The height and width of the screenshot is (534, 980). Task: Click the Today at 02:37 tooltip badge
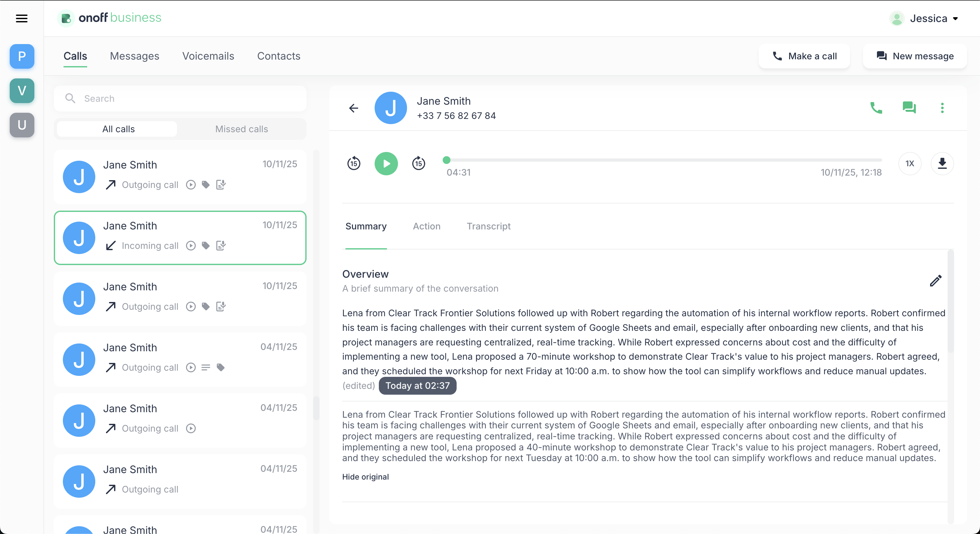tap(417, 386)
